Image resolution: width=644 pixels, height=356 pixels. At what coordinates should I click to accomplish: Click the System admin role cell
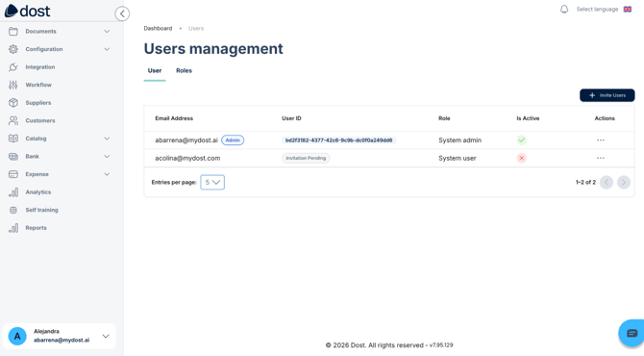tap(460, 140)
